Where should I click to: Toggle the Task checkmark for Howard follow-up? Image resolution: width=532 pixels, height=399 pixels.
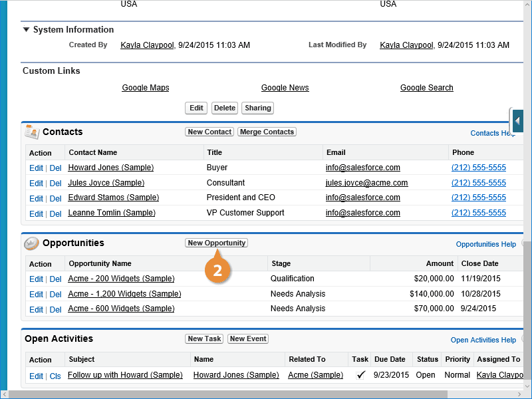[x=360, y=375]
